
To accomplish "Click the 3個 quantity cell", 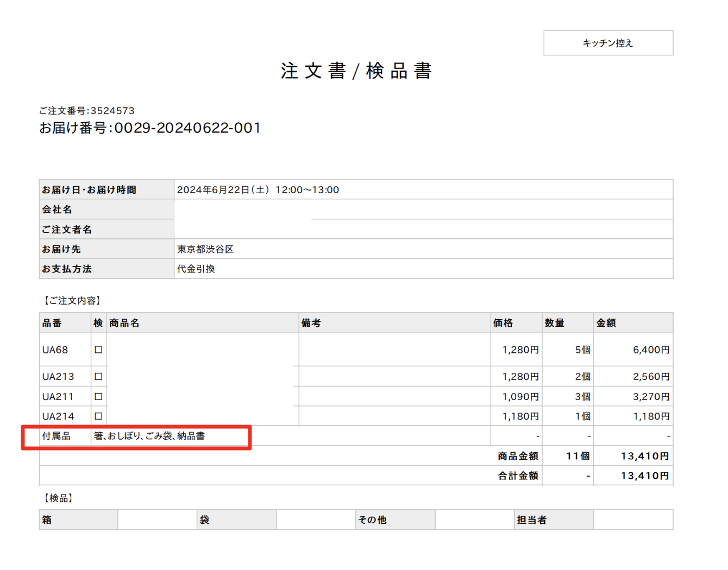I will coord(568,396).
